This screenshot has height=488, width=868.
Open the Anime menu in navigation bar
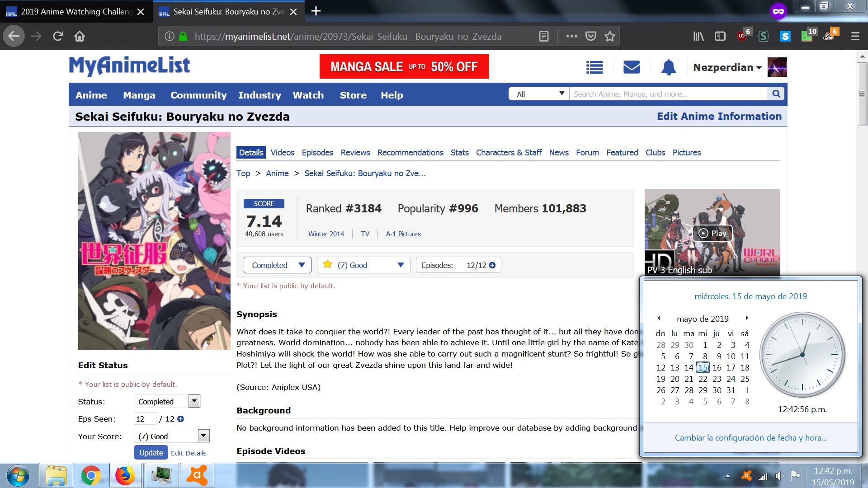coord(91,95)
